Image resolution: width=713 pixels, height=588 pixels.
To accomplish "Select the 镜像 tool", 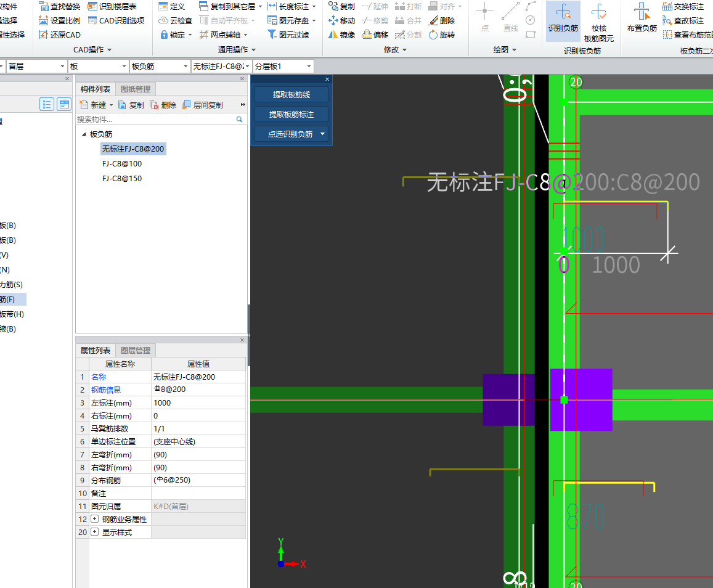I will point(341,35).
